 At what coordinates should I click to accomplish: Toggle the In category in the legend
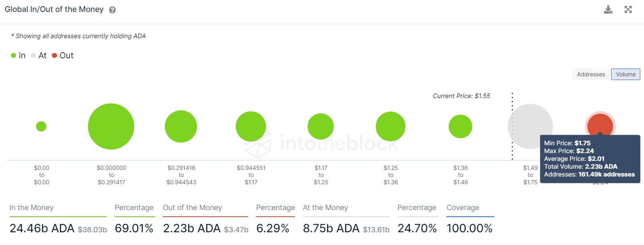click(x=18, y=55)
